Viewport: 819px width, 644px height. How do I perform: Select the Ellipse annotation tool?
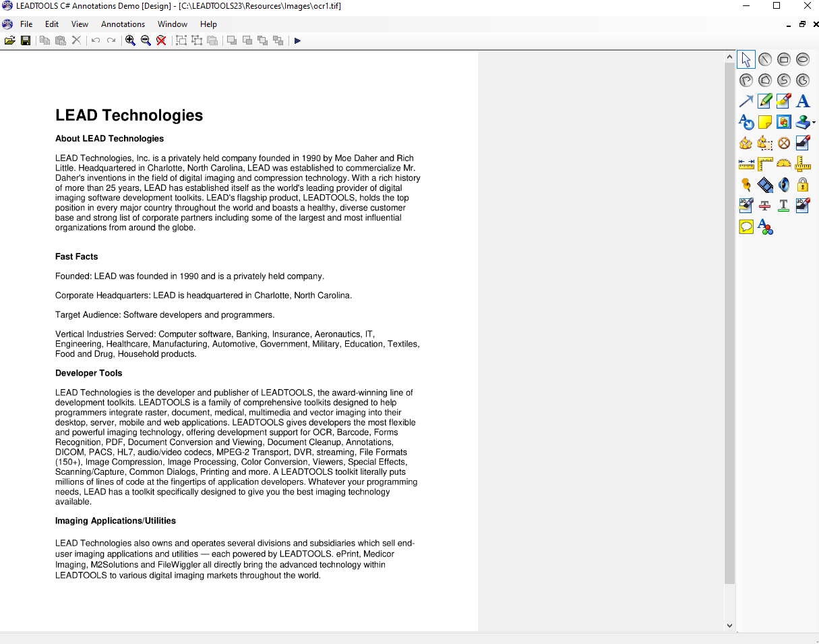pyautogui.click(x=803, y=59)
